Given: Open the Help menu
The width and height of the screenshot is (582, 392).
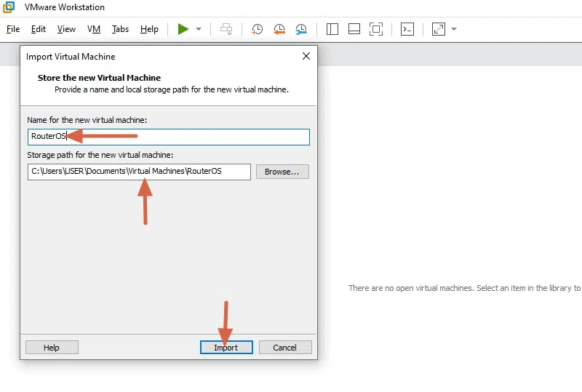Looking at the screenshot, I should coord(149,29).
